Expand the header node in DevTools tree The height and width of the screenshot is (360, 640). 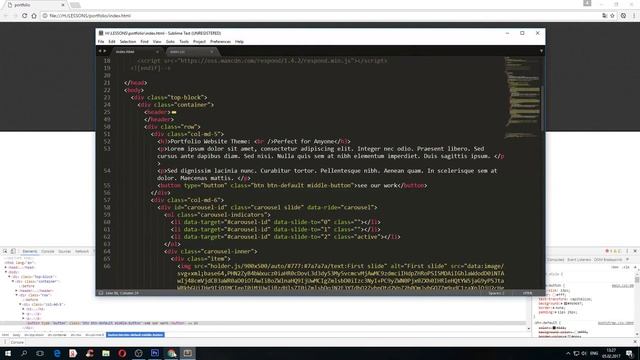click(x=17, y=291)
